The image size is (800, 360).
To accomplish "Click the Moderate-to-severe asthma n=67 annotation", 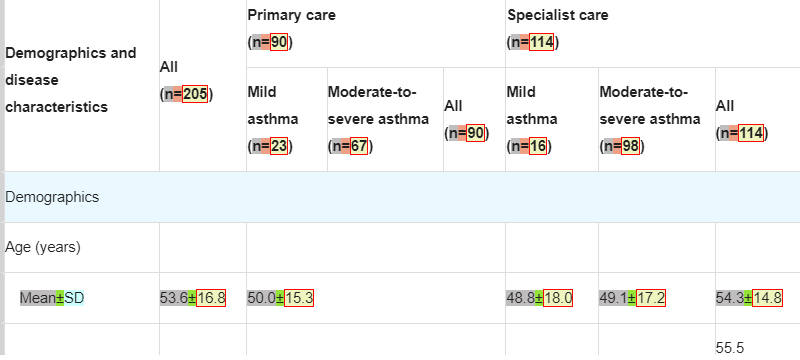I will pyautogui.click(x=359, y=146).
